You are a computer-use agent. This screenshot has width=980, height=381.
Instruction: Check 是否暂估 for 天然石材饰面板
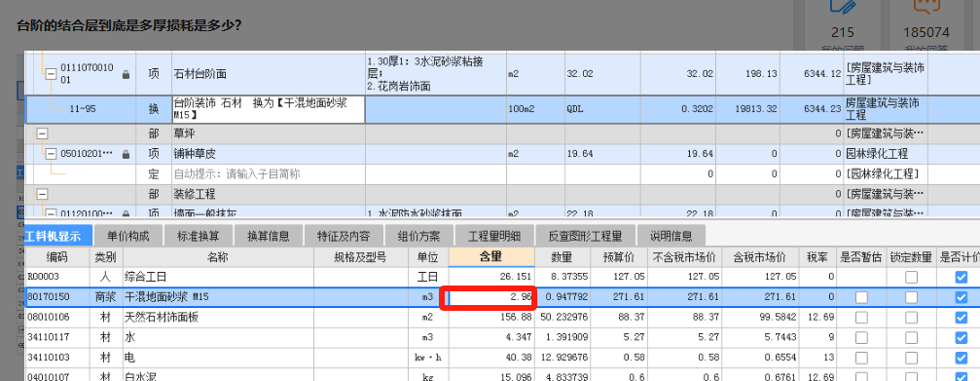click(x=861, y=318)
